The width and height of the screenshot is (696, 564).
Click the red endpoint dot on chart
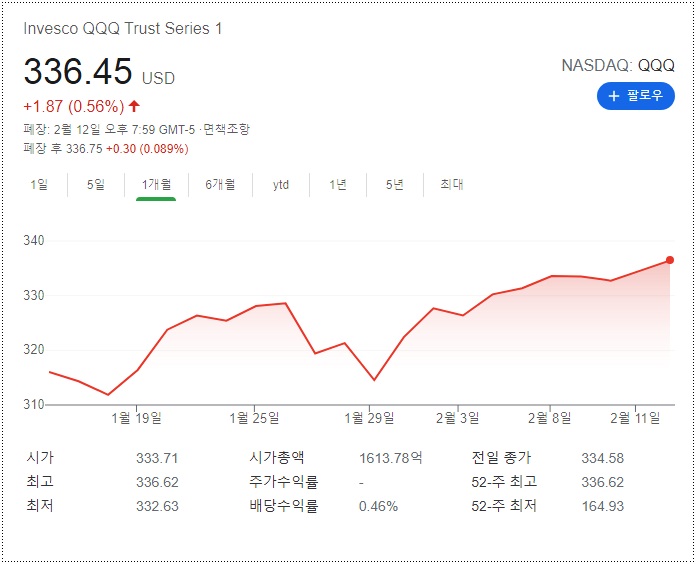[x=670, y=260]
